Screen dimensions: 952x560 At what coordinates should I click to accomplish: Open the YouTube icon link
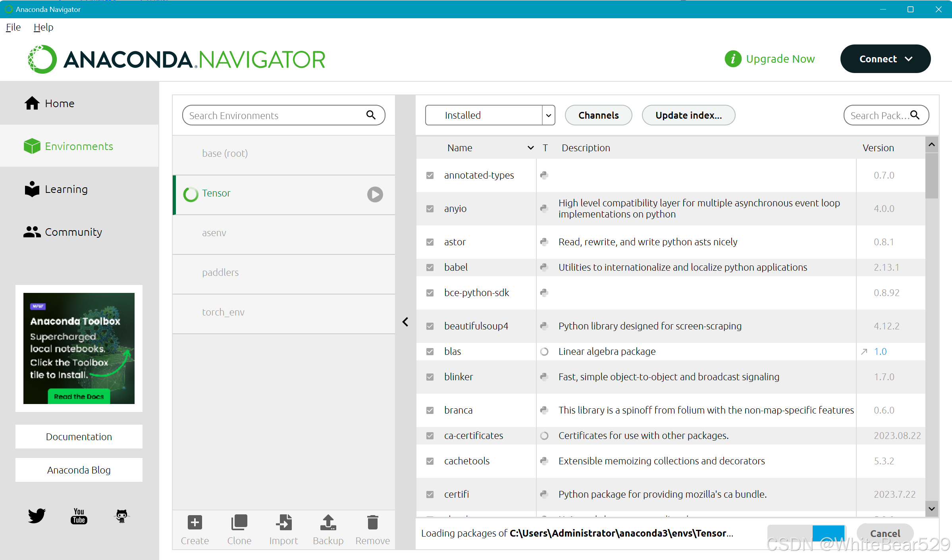79,516
